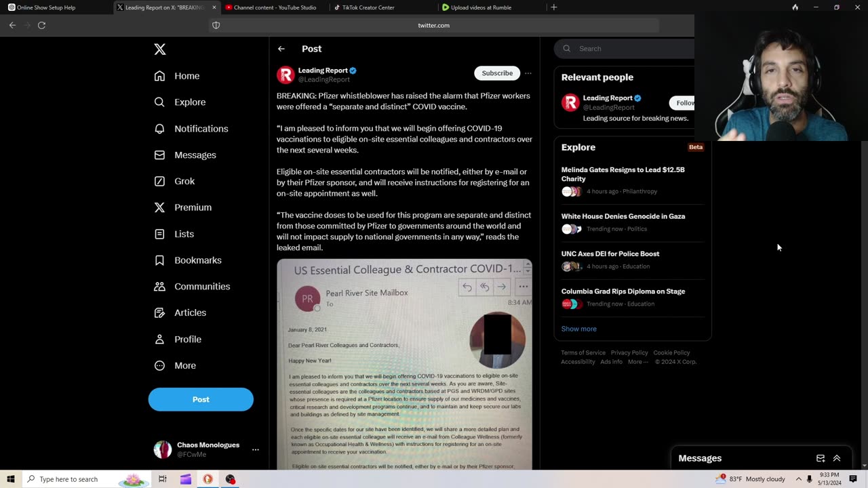Viewport: 868px width, 488px height.
Task: Open White House Denies Genocide story
Action: [631, 222]
